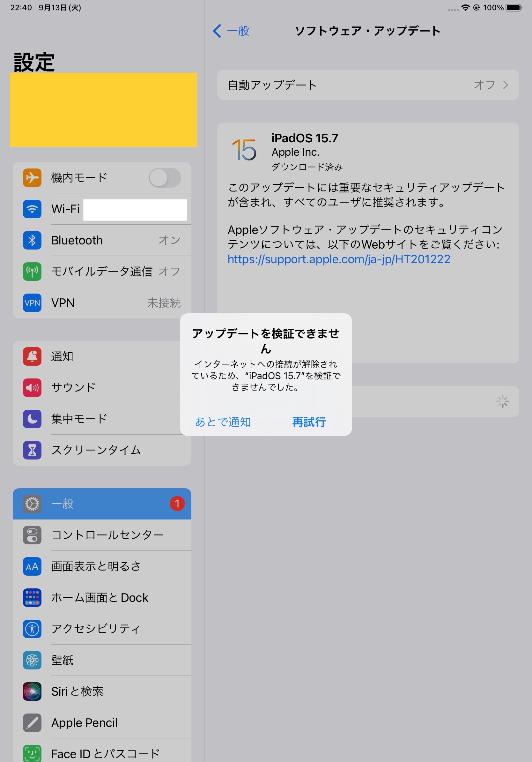Screen dimensions: 532x762
Task: Expand the 自動アップデート row chevron
Action: (506, 85)
